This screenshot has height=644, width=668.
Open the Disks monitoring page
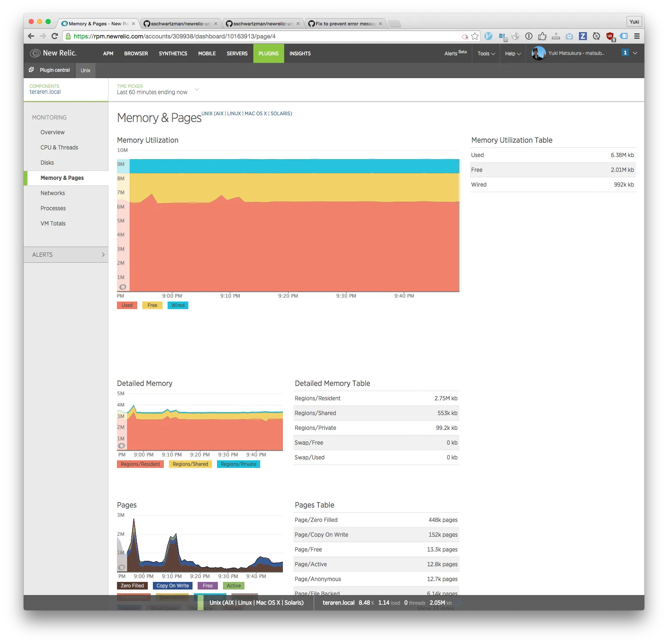[x=47, y=163]
